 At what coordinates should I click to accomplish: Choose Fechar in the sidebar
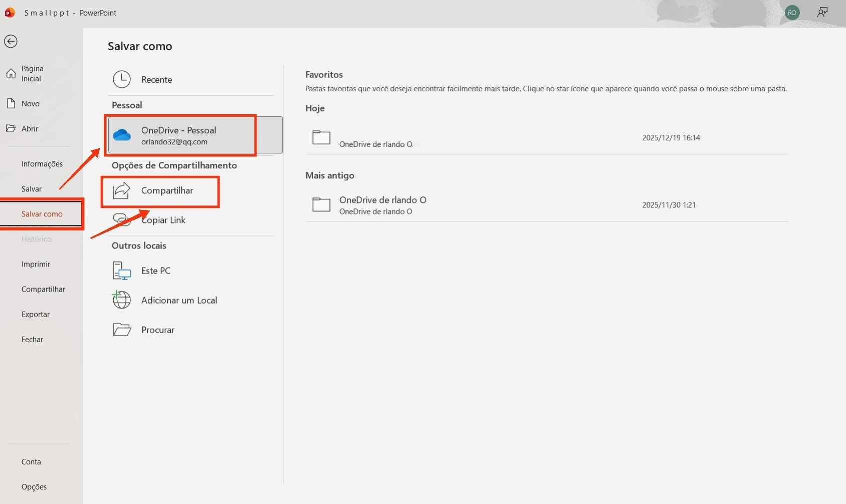pos(32,339)
